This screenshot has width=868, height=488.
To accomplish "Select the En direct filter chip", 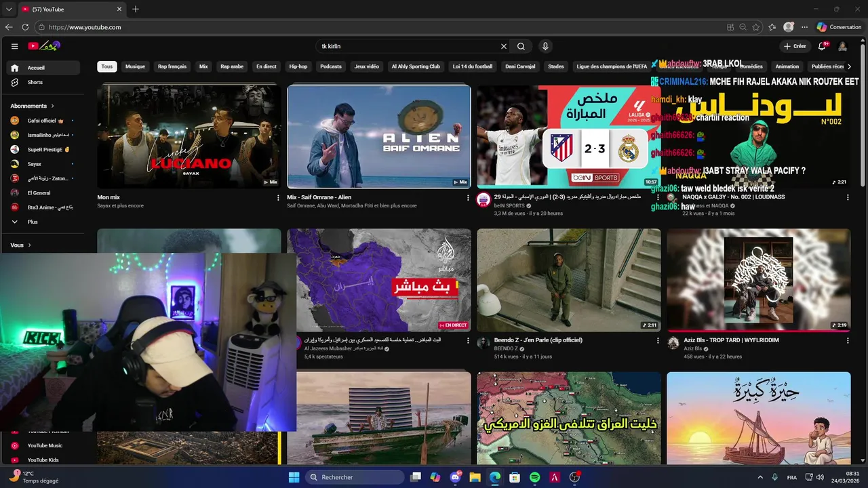I will [x=267, y=66].
